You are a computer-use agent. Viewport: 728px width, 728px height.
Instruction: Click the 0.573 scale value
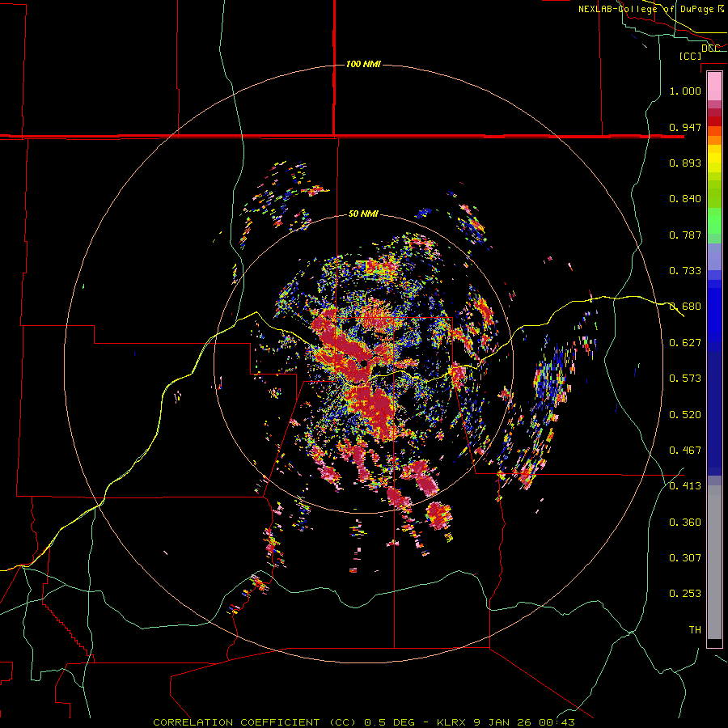[x=685, y=379]
